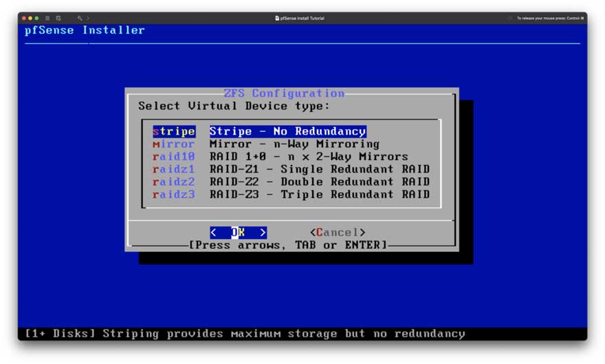Choose the mirror n-Way Mirroring option
Viewport: 605px width, 364px height.
[x=266, y=144]
